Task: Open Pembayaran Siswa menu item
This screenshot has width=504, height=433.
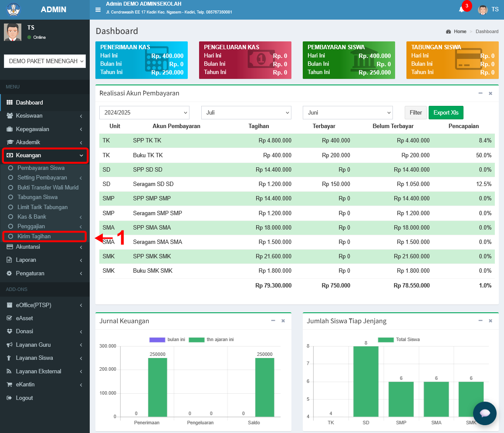Action: (x=41, y=168)
